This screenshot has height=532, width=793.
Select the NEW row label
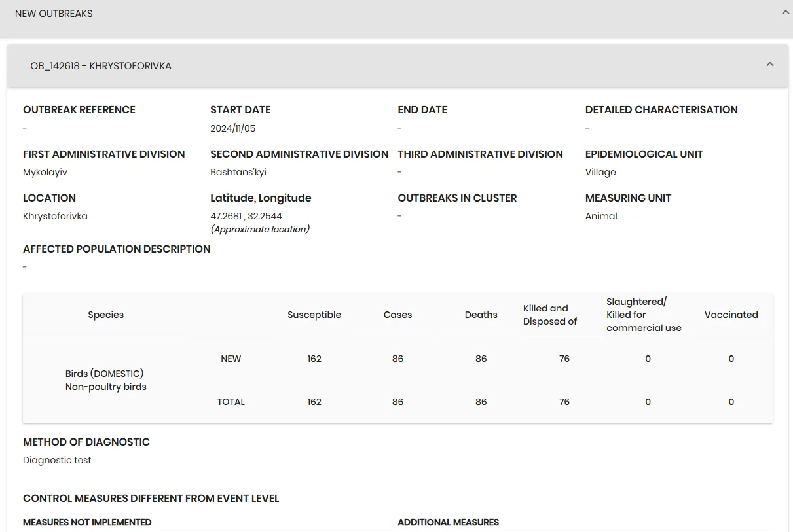(x=231, y=359)
